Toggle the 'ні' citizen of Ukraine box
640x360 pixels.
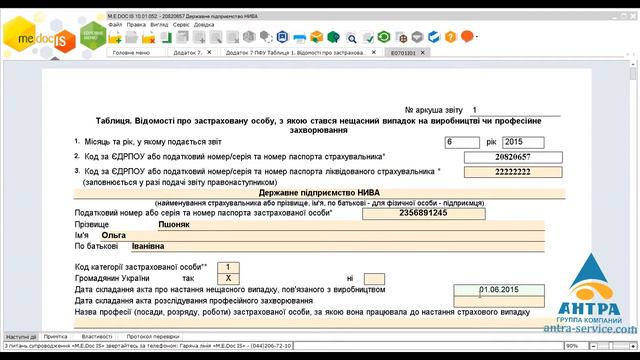pos(374,279)
